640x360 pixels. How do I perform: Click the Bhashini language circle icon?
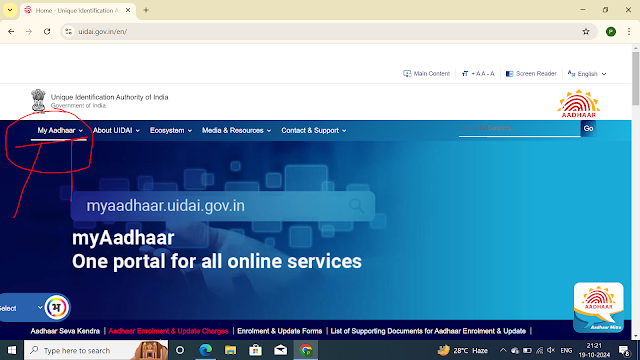[56, 307]
